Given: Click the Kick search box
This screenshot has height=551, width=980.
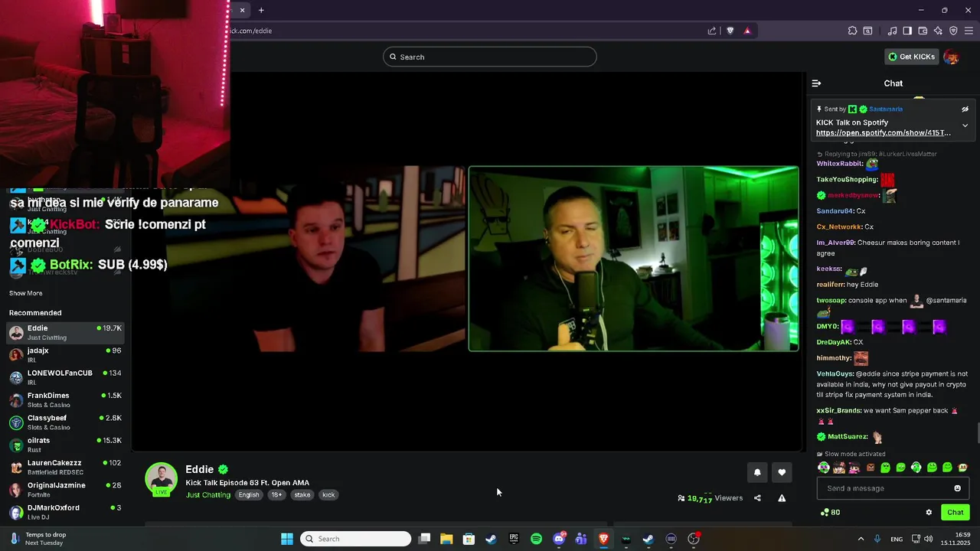Looking at the screenshot, I should click(490, 57).
